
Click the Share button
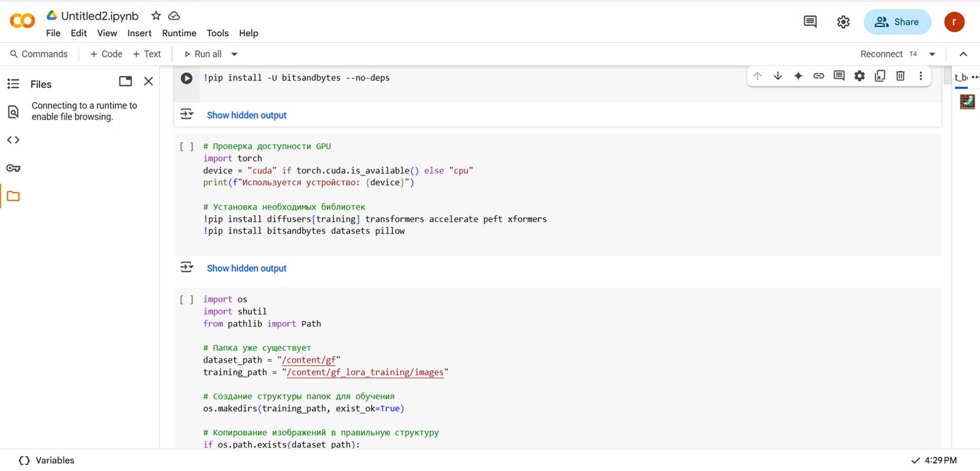point(897,22)
